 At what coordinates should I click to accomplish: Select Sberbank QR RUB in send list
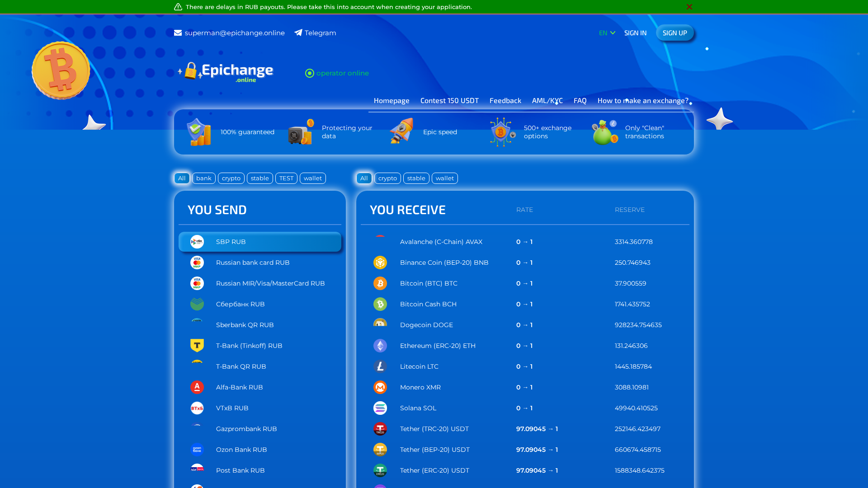[260, 325]
